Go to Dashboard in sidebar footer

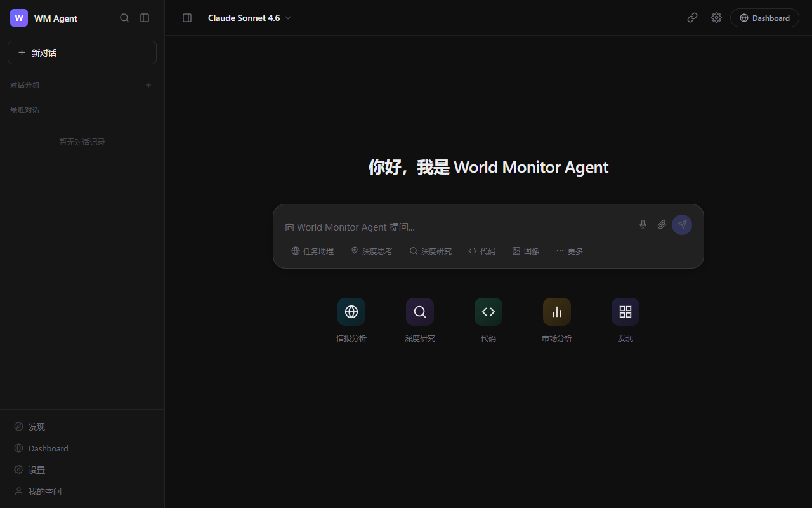(82, 448)
